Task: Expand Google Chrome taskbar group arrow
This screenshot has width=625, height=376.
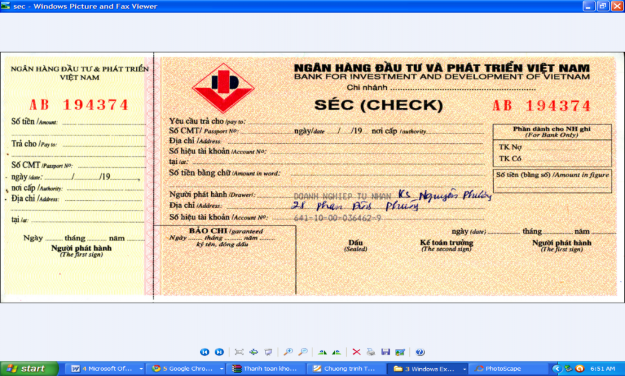Action: tap(221, 369)
